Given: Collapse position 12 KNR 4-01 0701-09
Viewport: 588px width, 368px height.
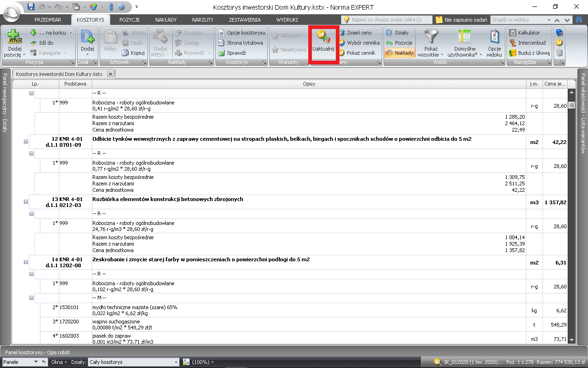Looking at the screenshot, I should coord(26,142).
